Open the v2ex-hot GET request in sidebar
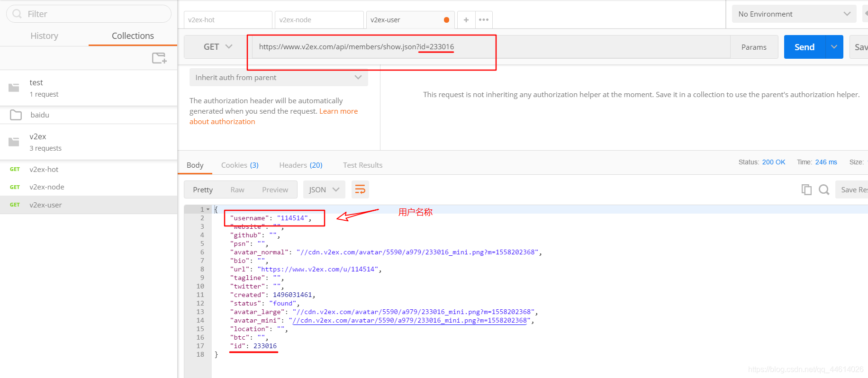Viewport: 868px width, 378px height. [x=89, y=169]
